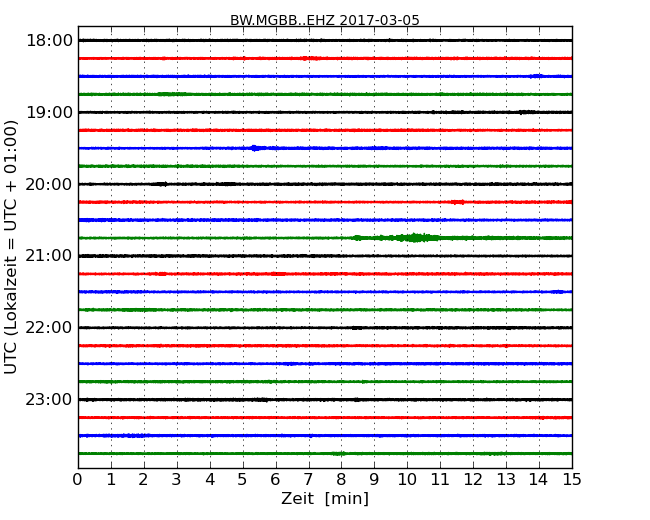The height and width of the screenshot is (520, 650).
Task: Select the 22:00 time axis label
Action: click(49, 328)
